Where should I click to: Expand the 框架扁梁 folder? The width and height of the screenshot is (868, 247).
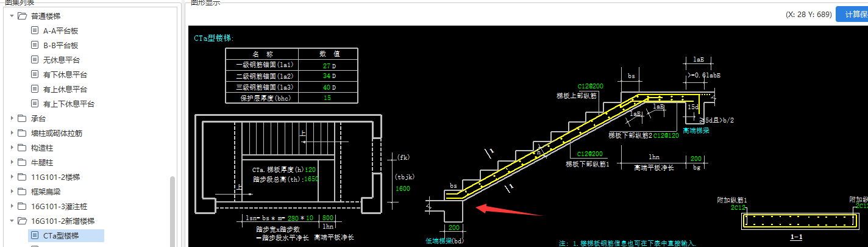(12, 192)
